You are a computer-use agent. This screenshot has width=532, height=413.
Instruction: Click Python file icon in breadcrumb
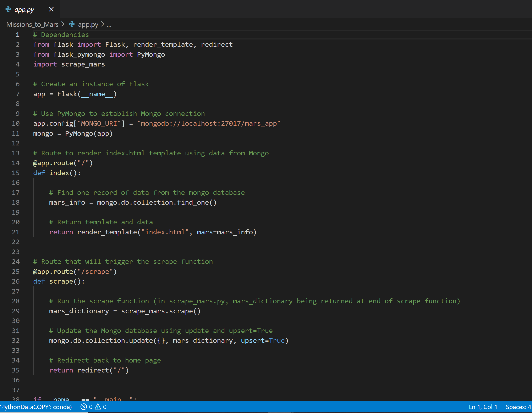click(x=72, y=24)
